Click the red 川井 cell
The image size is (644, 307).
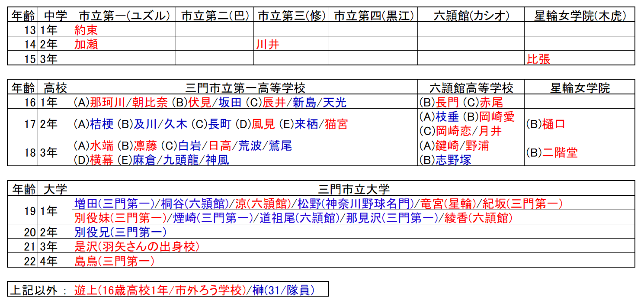pyautogui.click(x=291, y=44)
